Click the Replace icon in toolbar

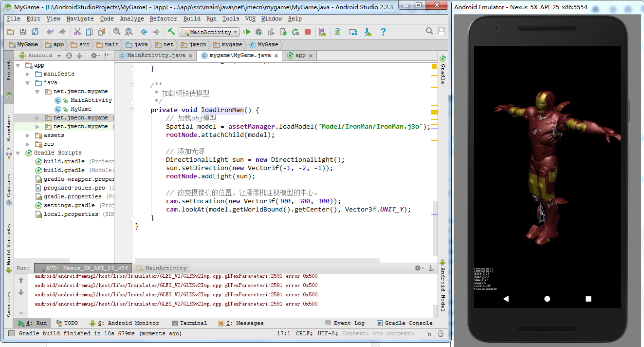point(129,32)
